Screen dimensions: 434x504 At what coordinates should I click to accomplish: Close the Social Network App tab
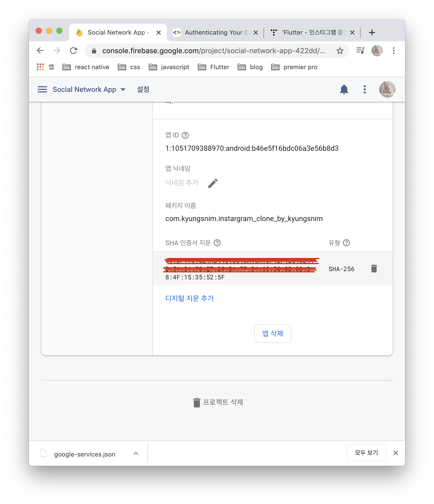(x=159, y=33)
